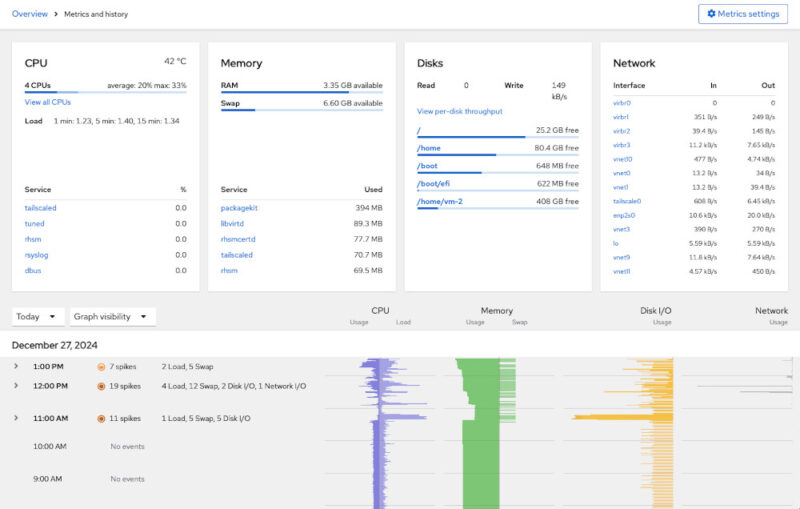Open the tailscaled service under CPU
The image size is (800, 509).
[x=40, y=207]
